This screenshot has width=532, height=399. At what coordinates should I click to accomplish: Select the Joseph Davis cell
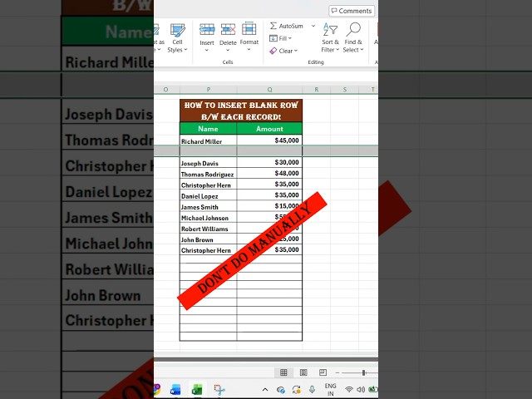208,163
